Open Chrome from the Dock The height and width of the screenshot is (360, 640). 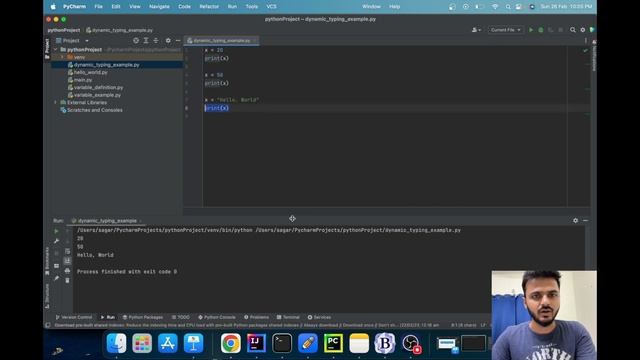coord(231,343)
